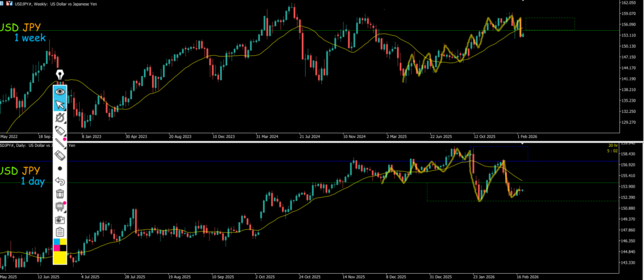Choose the magenta color swatch
Image resolution: width=644 pixels, height=280 pixels.
56,247
